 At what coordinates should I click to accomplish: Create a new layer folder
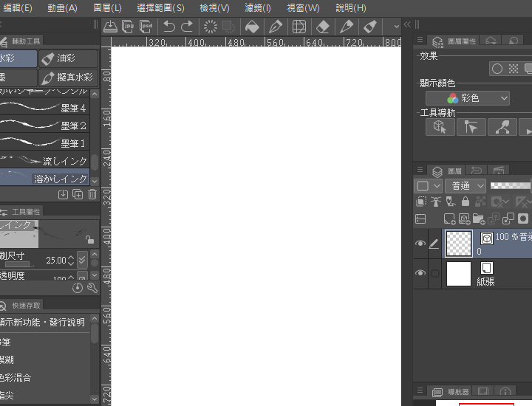(x=479, y=219)
